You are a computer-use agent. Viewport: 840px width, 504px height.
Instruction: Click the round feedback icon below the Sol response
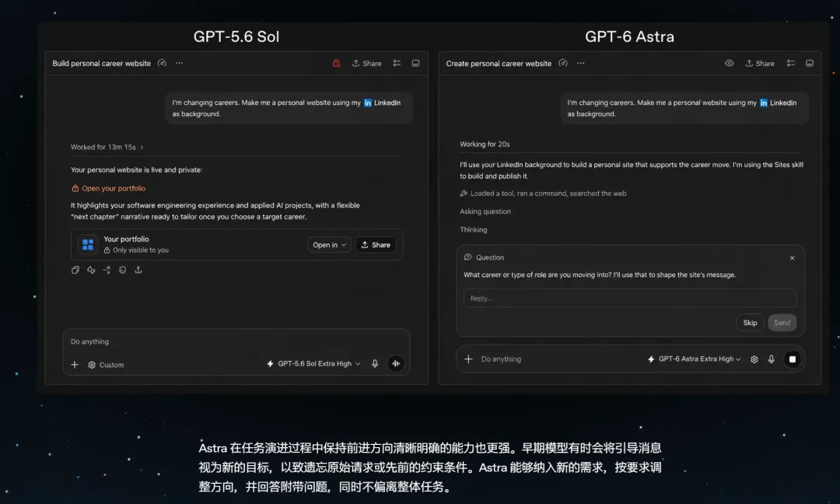(123, 270)
